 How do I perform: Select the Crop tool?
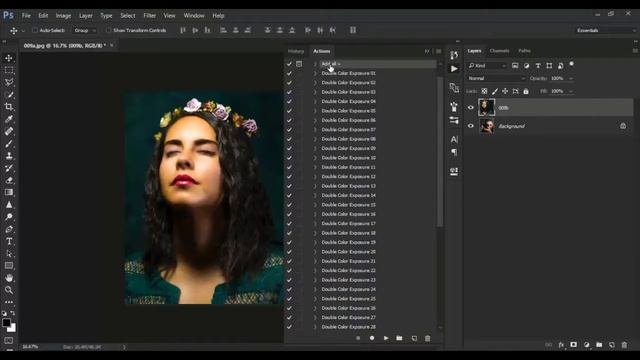(x=9, y=107)
